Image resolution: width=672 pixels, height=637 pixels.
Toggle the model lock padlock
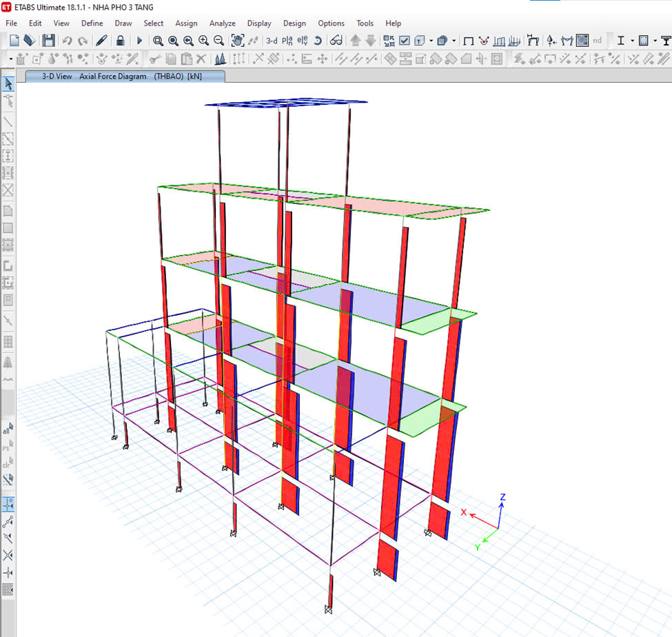click(x=121, y=40)
